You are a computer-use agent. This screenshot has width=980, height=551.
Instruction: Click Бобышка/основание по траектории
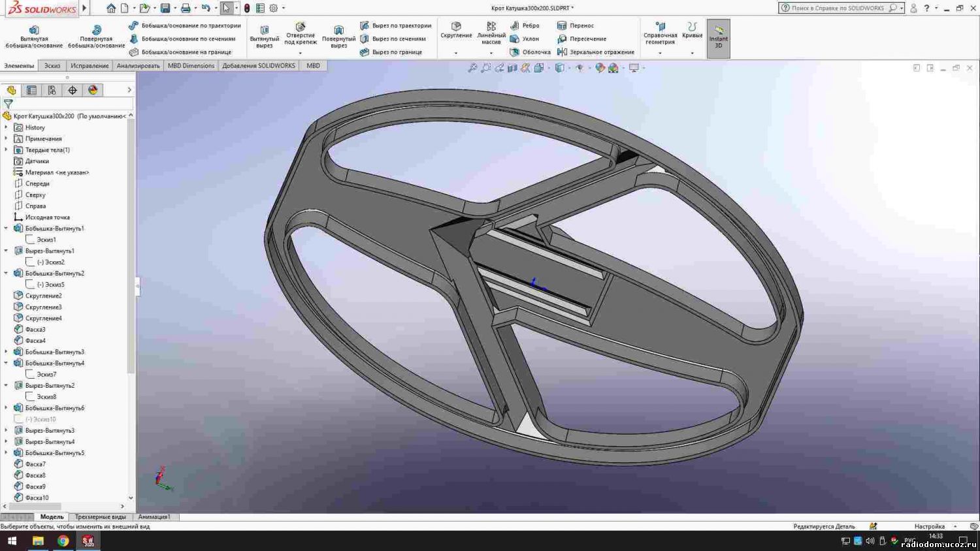[185, 25]
